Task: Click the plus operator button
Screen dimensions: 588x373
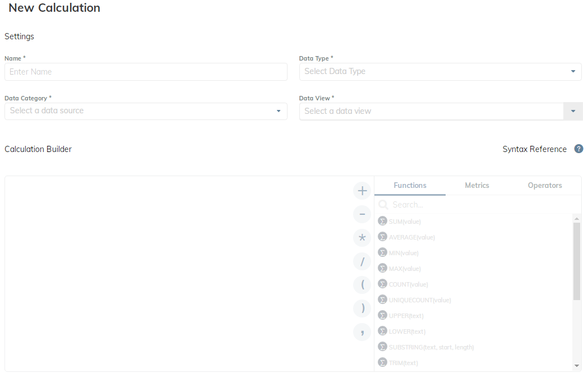Action: 362,191
